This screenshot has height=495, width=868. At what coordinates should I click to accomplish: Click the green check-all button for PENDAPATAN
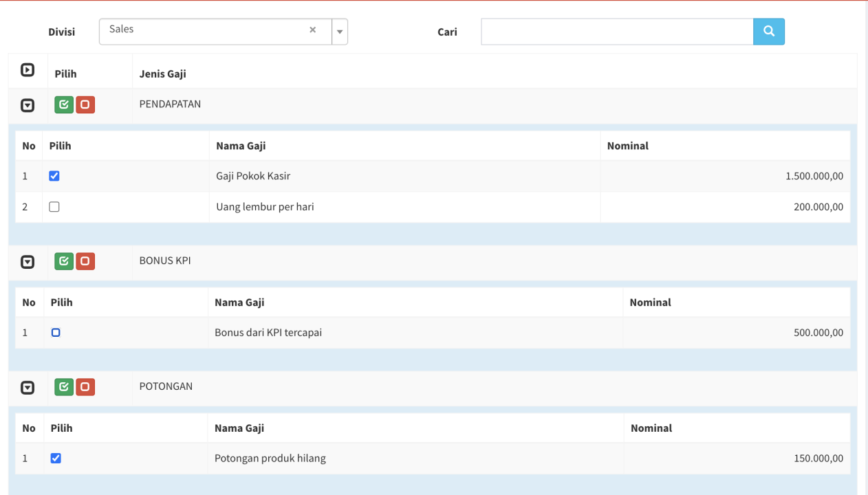coord(64,105)
